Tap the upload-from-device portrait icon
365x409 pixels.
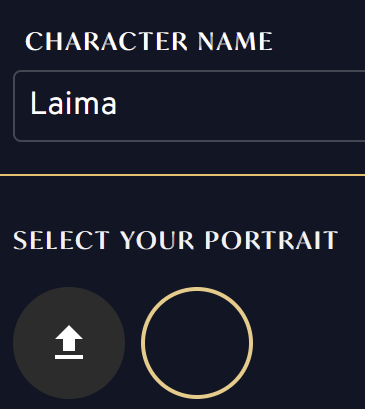click(x=69, y=342)
